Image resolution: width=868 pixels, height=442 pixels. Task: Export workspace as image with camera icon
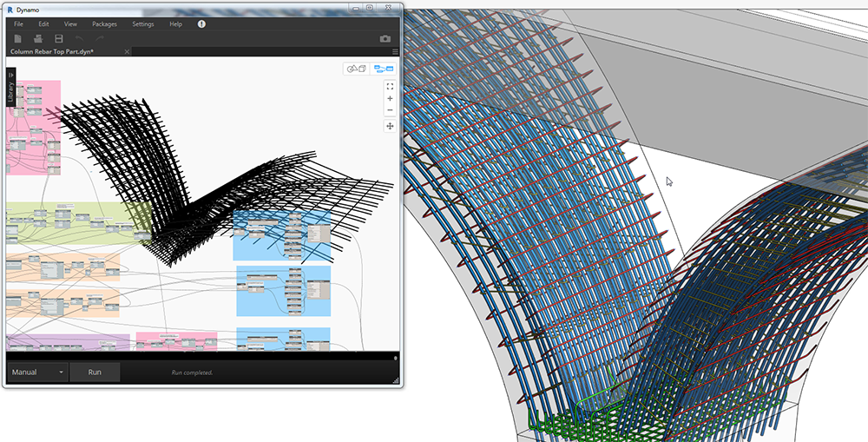[385, 39]
